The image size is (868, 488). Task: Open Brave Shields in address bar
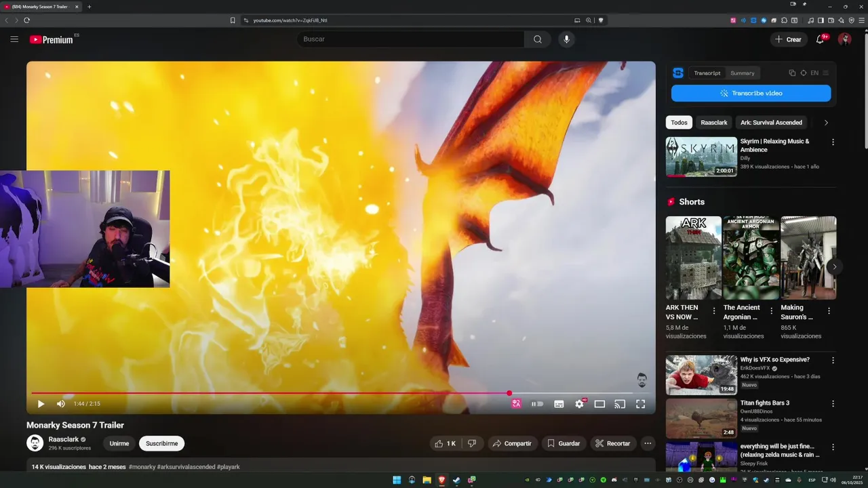pos(601,20)
